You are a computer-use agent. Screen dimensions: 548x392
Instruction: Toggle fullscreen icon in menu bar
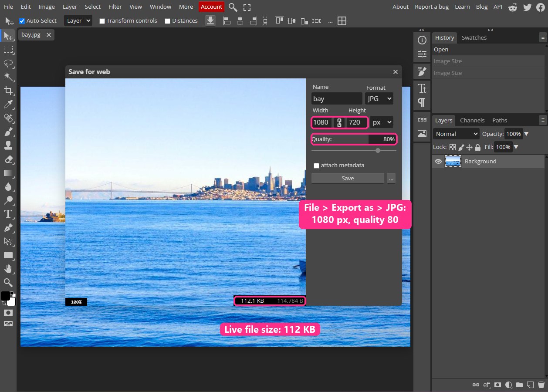pos(247,7)
